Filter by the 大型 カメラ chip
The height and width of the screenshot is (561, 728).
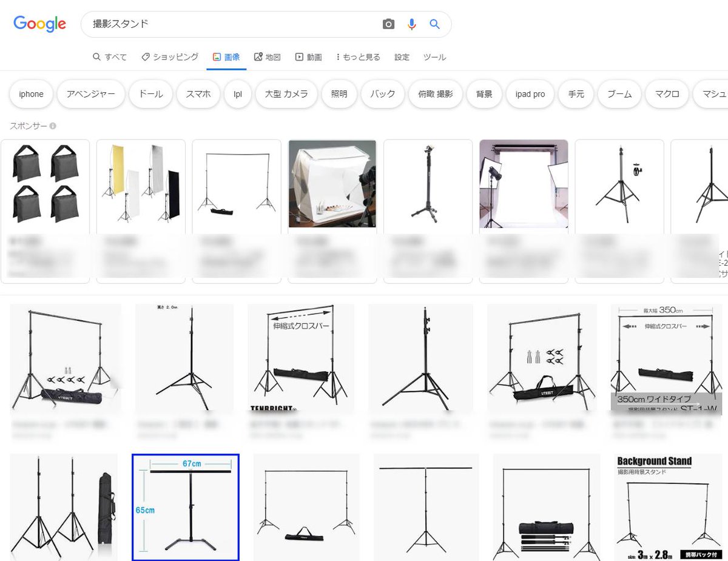(286, 94)
